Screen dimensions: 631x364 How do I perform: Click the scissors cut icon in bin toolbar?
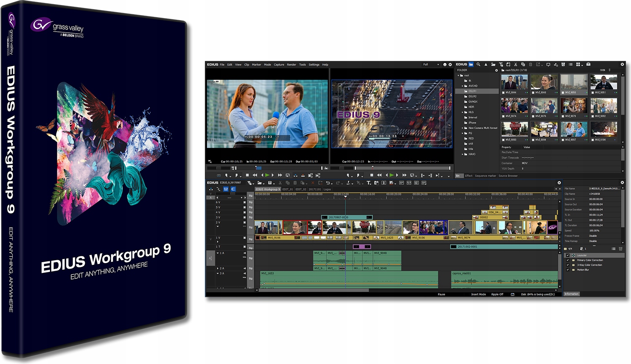515,64
